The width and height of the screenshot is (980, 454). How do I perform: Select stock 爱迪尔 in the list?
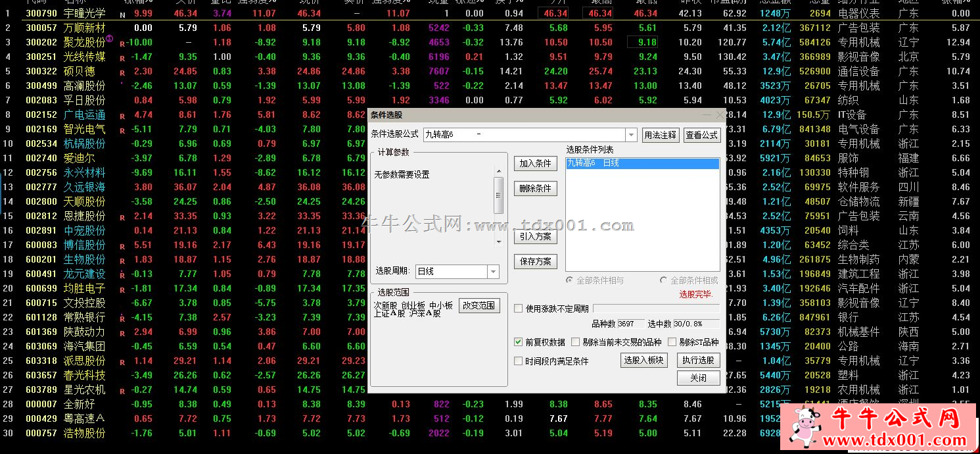click(x=79, y=158)
